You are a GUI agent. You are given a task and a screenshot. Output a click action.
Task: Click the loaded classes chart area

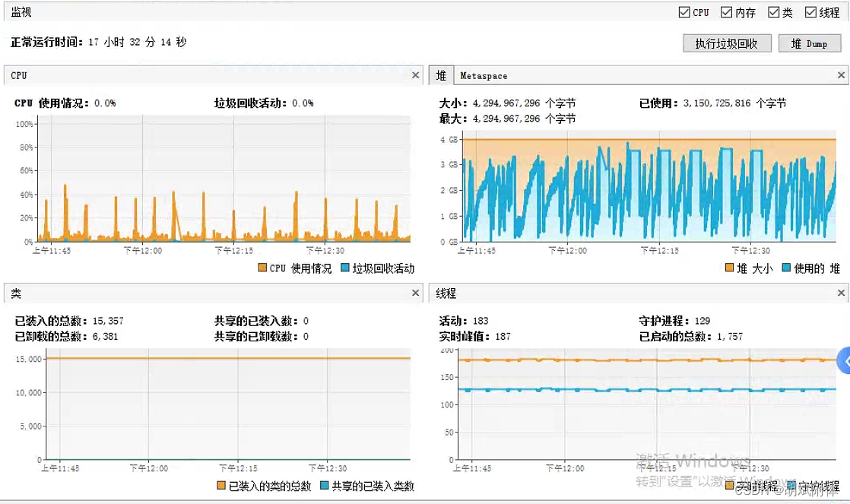(227, 404)
